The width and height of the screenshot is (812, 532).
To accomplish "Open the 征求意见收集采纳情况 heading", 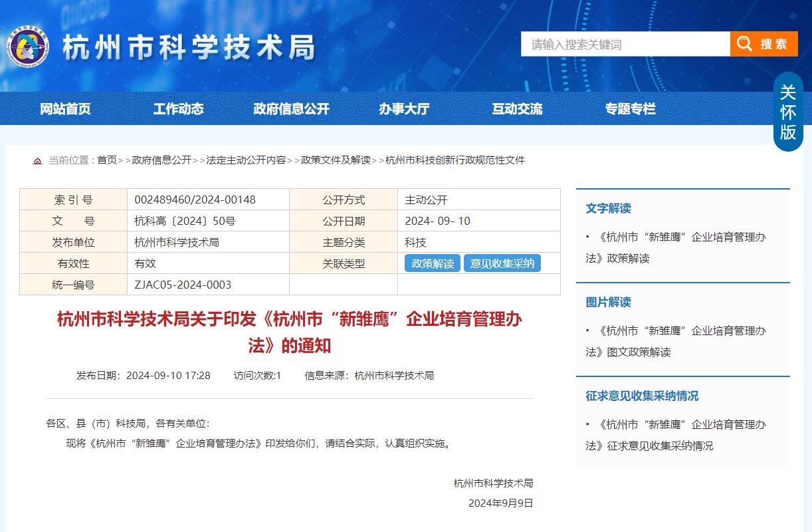I will point(642,396).
